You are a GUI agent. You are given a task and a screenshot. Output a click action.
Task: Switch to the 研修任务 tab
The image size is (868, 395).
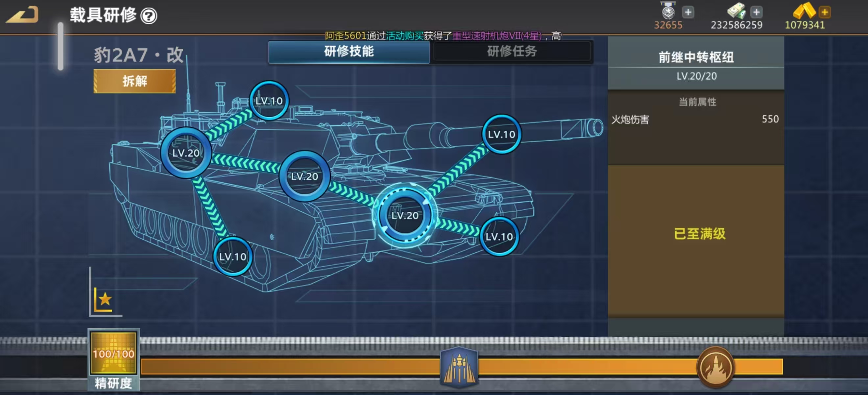pos(512,52)
